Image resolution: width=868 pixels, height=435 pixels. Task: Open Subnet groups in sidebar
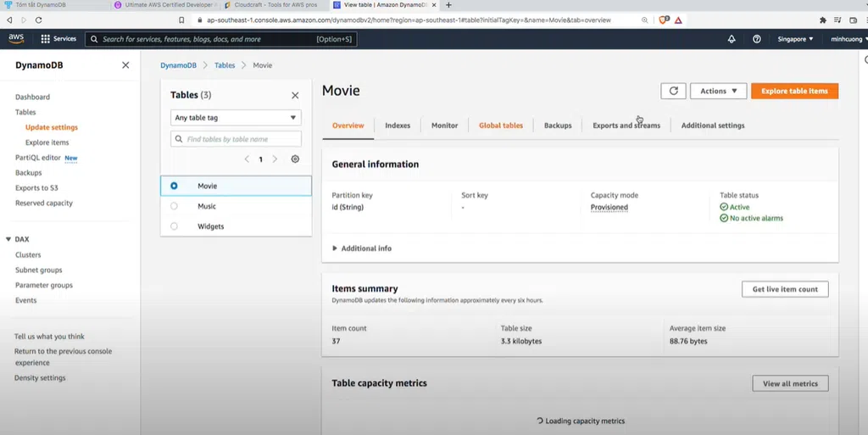pyautogui.click(x=39, y=270)
